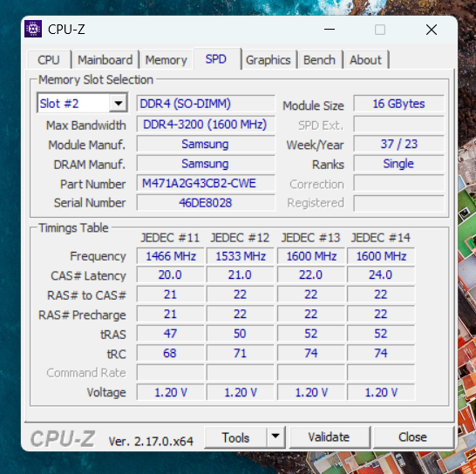Click RAS# to CAS# value 21 under JEDEC #11
476x474 pixels.
click(x=170, y=295)
